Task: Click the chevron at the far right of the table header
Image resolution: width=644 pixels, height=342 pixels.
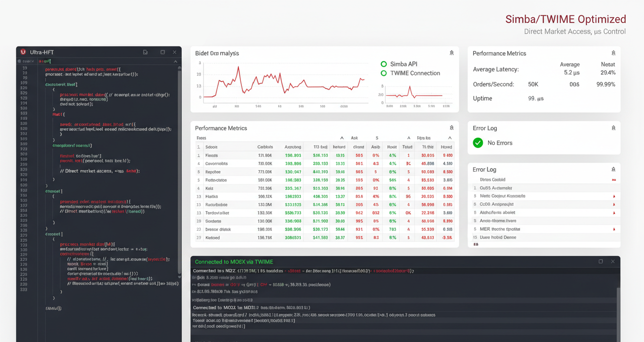Action: 450,138
